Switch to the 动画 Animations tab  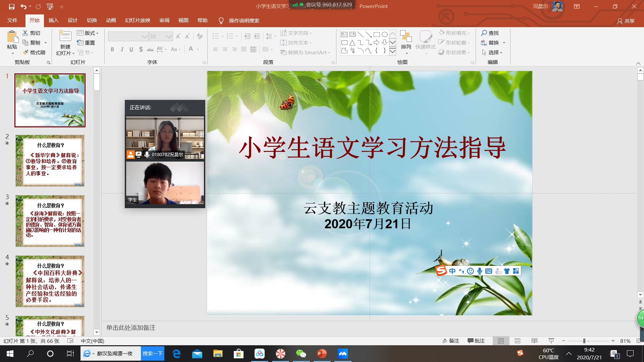click(x=111, y=20)
